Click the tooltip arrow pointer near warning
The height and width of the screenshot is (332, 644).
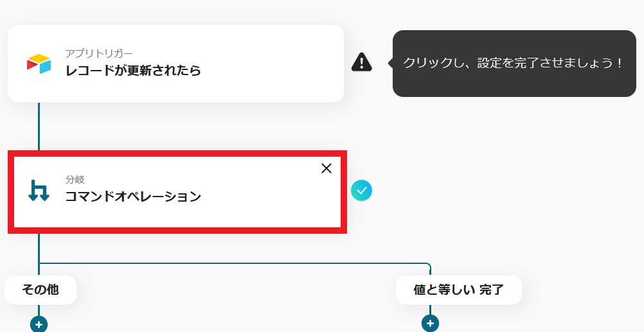(x=390, y=63)
